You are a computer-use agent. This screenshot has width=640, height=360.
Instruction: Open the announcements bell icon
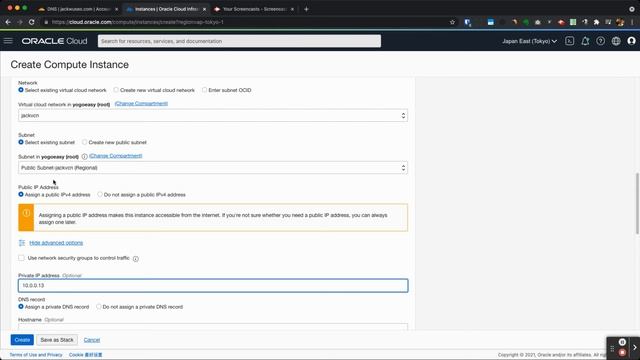click(x=585, y=41)
